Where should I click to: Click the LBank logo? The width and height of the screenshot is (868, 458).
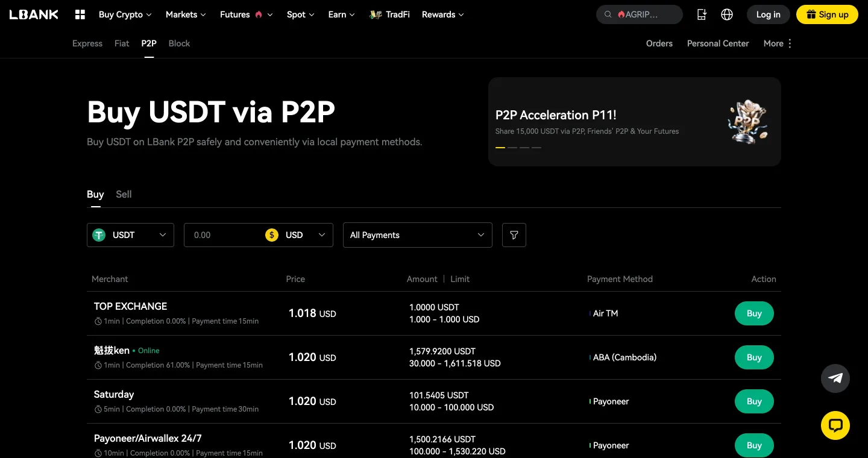[34, 14]
